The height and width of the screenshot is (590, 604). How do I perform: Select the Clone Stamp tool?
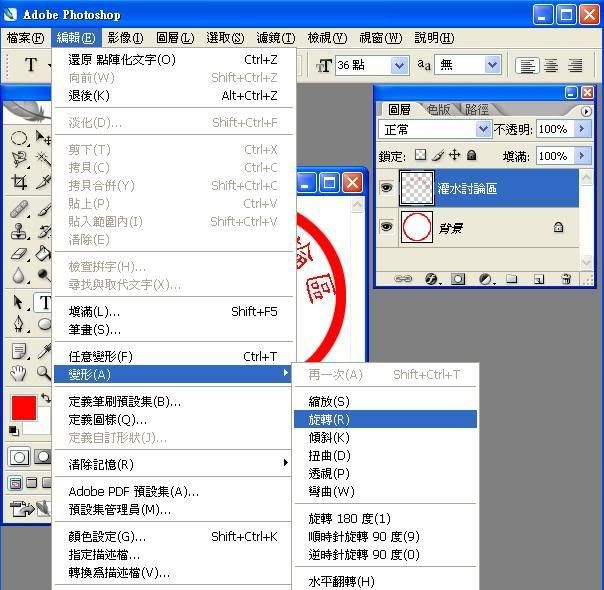pos(19,231)
